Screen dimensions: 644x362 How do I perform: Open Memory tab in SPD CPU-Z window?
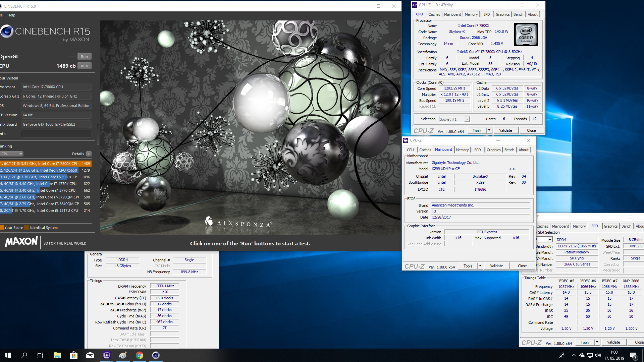(579, 226)
